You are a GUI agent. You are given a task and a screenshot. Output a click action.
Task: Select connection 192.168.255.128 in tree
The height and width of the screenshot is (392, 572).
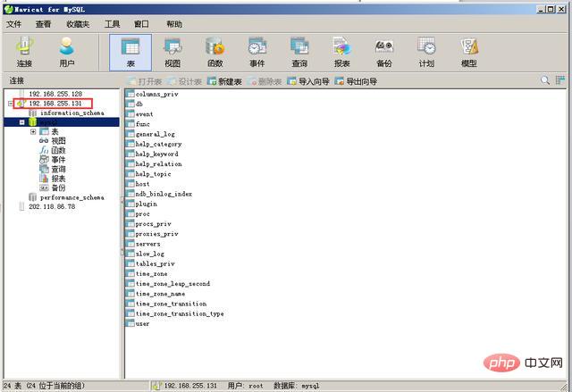point(55,94)
